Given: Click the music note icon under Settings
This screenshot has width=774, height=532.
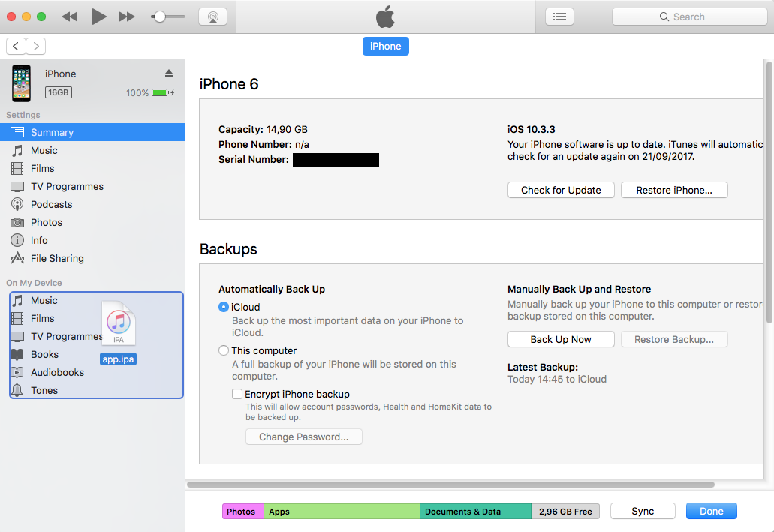Looking at the screenshot, I should [17, 151].
